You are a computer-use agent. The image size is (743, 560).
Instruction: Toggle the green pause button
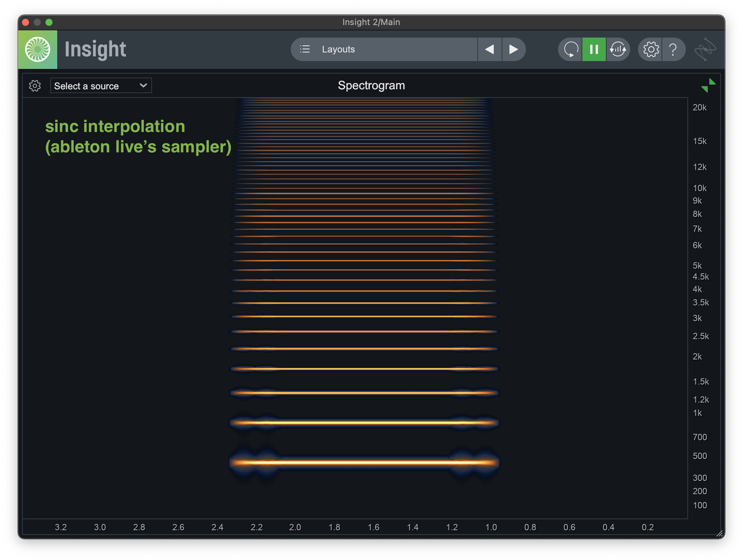594,49
